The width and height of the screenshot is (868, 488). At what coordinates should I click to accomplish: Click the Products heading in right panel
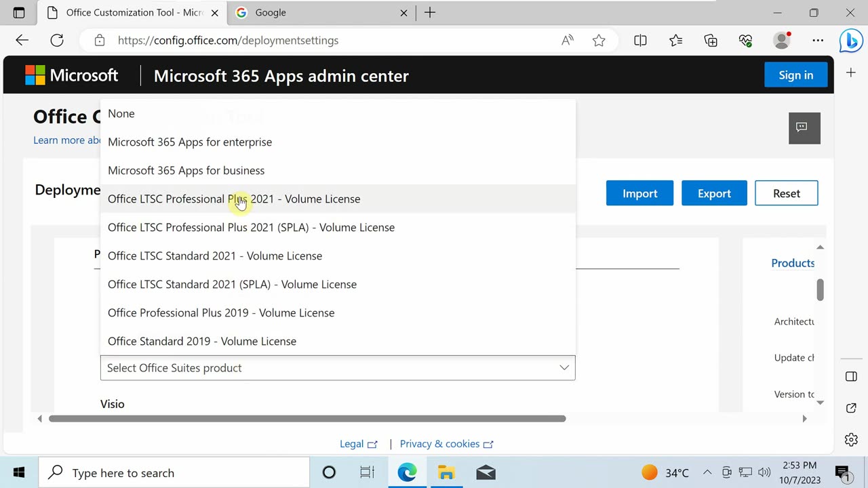(x=793, y=263)
